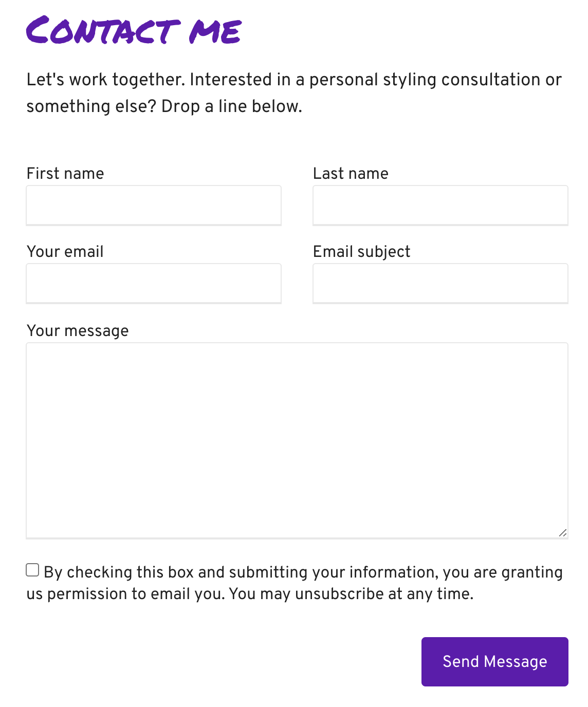The height and width of the screenshot is (707, 588).
Task: Click the "Your email" label
Action: (65, 252)
